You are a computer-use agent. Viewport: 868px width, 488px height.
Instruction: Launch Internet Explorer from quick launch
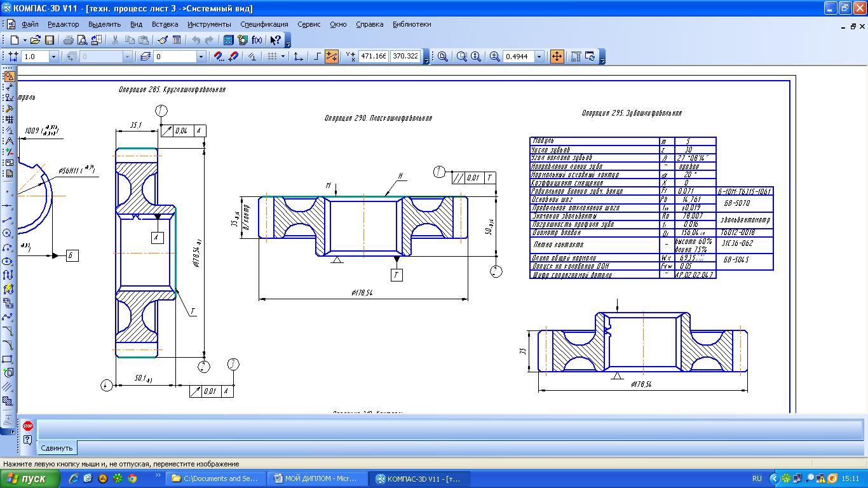click(74, 478)
